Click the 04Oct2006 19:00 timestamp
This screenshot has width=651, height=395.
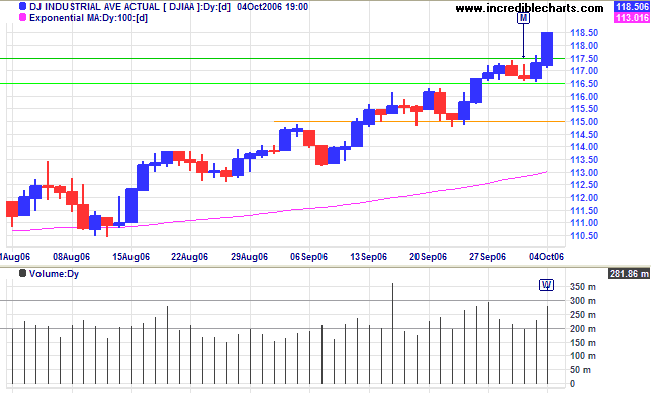point(272,7)
